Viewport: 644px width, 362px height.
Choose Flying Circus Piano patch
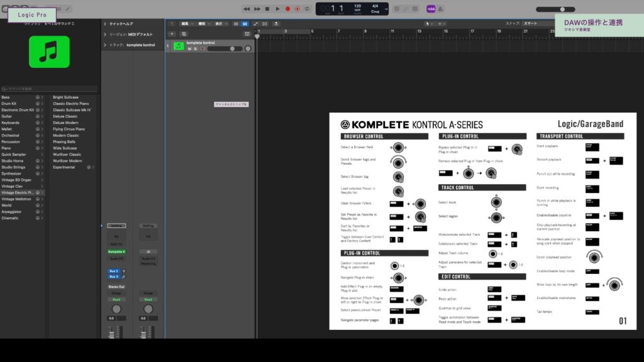[x=69, y=129]
